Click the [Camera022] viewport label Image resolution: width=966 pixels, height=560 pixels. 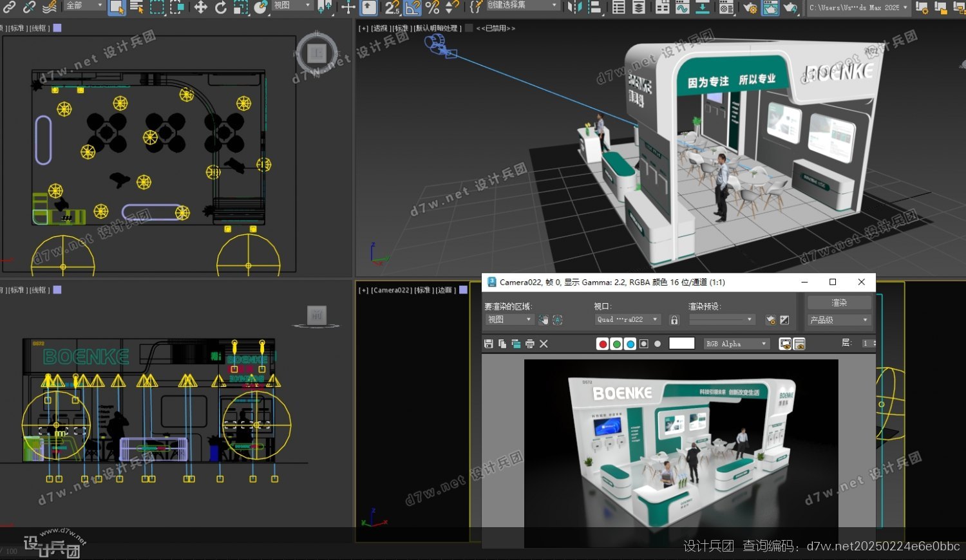(392, 290)
